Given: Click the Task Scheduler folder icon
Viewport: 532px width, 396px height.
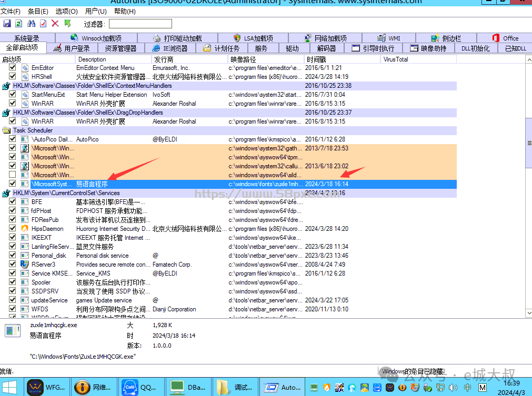Looking at the screenshot, I should pyautogui.click(x=6, y=130).
